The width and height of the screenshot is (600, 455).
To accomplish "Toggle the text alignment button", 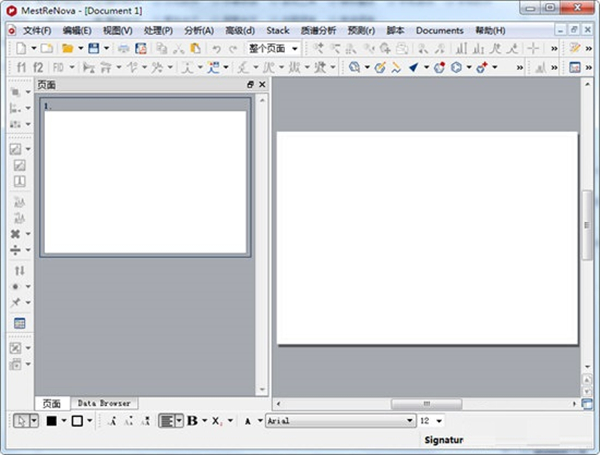I will point(167,421).
